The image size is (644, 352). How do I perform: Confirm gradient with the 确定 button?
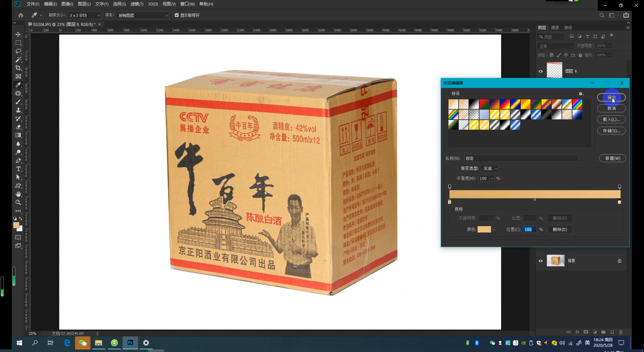click(x=611, y=97)
